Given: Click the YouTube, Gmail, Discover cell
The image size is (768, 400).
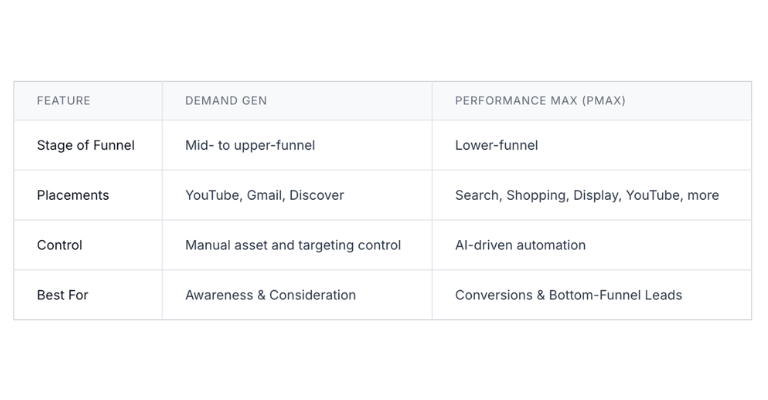Looking at the screenshot, I should 264,195.
